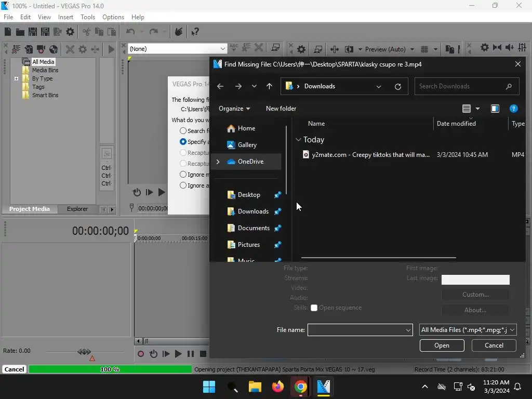Open Google Chrome from the taskbar
The width and height of the screenshot is (532, 399).
pyautogui.click(x=301, y=387)
